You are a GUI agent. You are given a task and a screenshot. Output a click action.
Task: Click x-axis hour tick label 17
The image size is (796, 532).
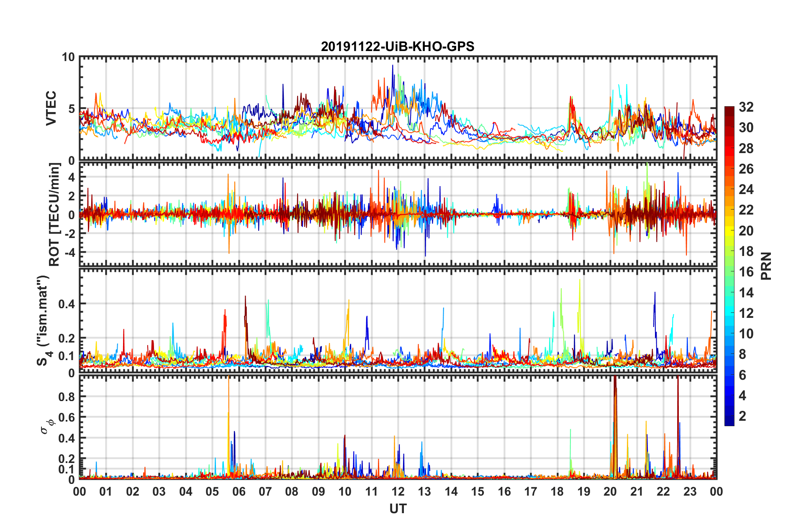pos(531,492)
